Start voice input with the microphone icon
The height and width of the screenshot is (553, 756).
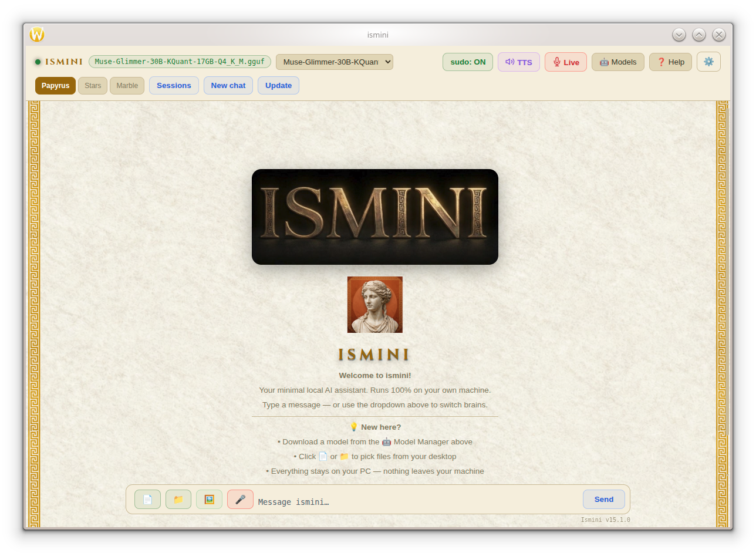(x=240, y=500)
